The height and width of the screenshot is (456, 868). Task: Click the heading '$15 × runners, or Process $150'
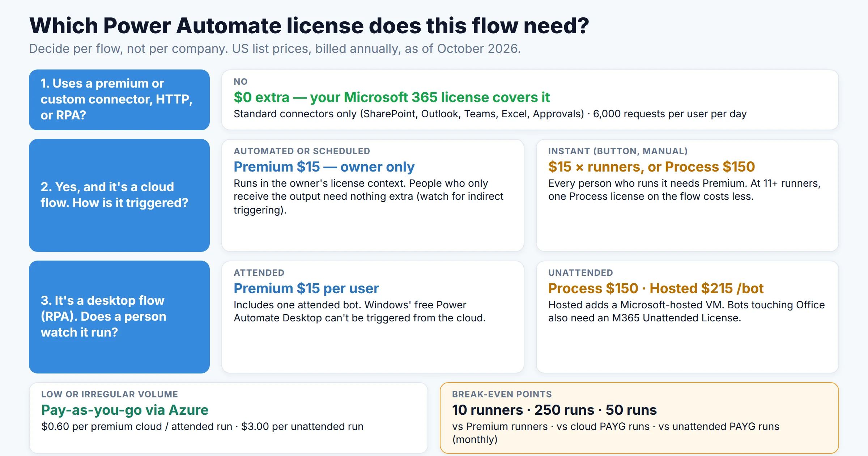pyautogui.click(x=652, y=167)
